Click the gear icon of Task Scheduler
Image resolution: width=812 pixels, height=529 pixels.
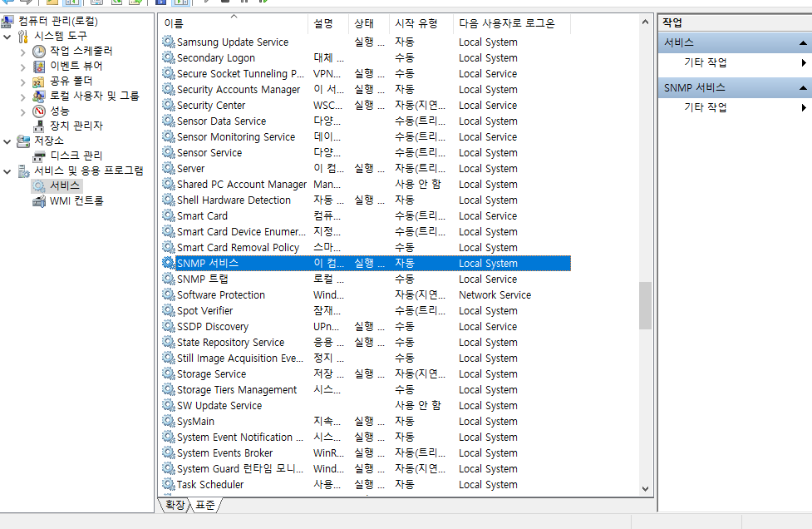click(169, 484)
